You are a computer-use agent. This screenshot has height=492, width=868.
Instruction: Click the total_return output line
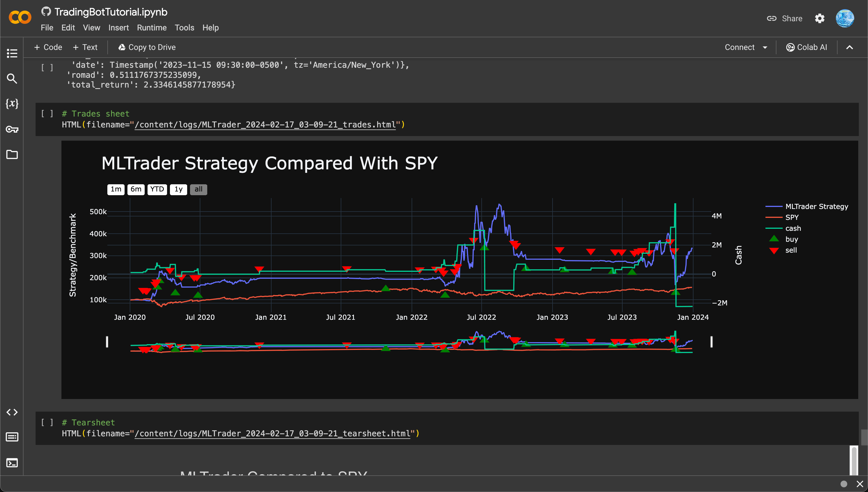(x=151, y=85)
